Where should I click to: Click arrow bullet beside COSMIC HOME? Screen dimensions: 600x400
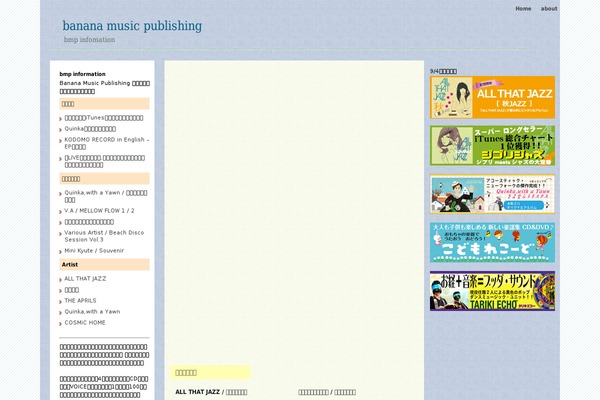tap(60, 324)
